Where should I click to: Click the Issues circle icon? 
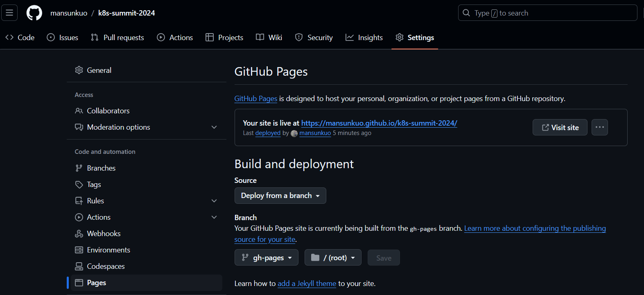51,37
